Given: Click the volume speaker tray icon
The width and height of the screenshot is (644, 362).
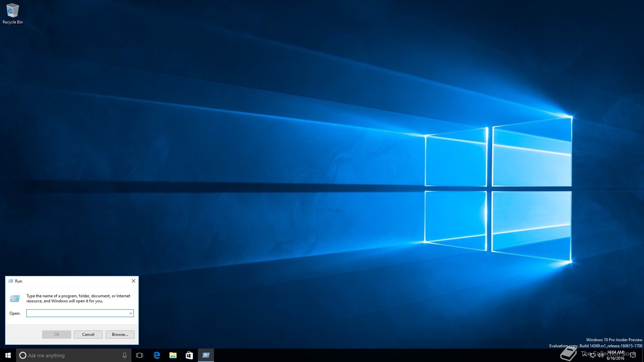Looking at the screenshot, I should pos(600,355).
